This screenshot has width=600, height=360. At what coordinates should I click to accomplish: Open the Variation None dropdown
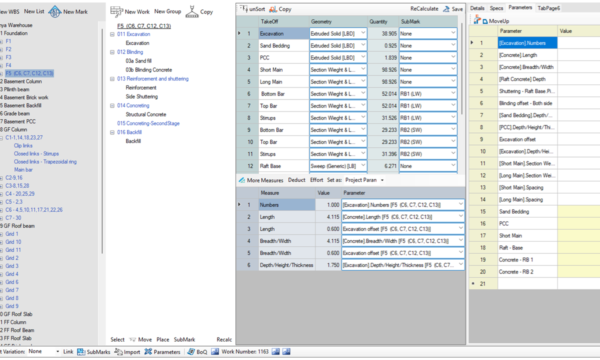[x=57, y=351]
